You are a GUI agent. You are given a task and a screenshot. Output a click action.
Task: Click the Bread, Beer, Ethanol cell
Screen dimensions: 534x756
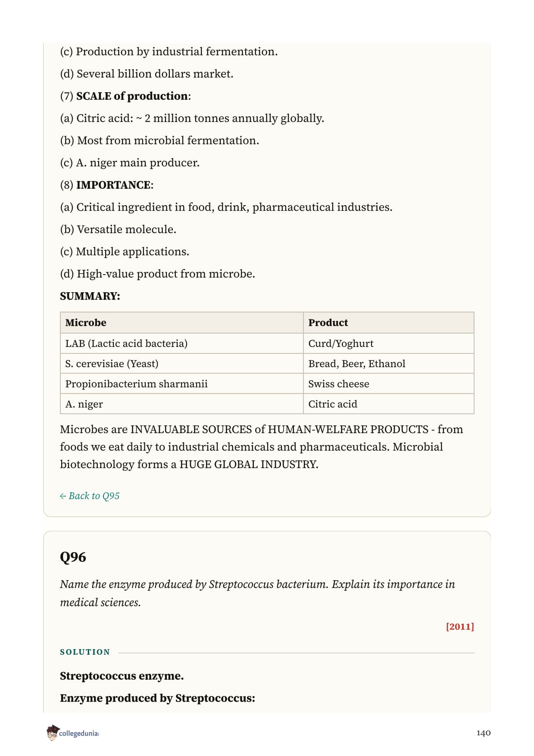pyautogui.click(x=389, y=363)
